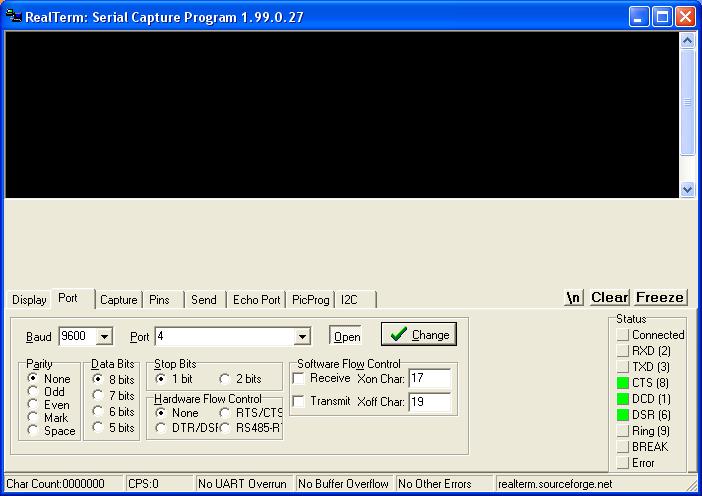Viewport: 702px width, 496px height.
Task: Click the green CTS status indicator
Action: click(623, 383)
